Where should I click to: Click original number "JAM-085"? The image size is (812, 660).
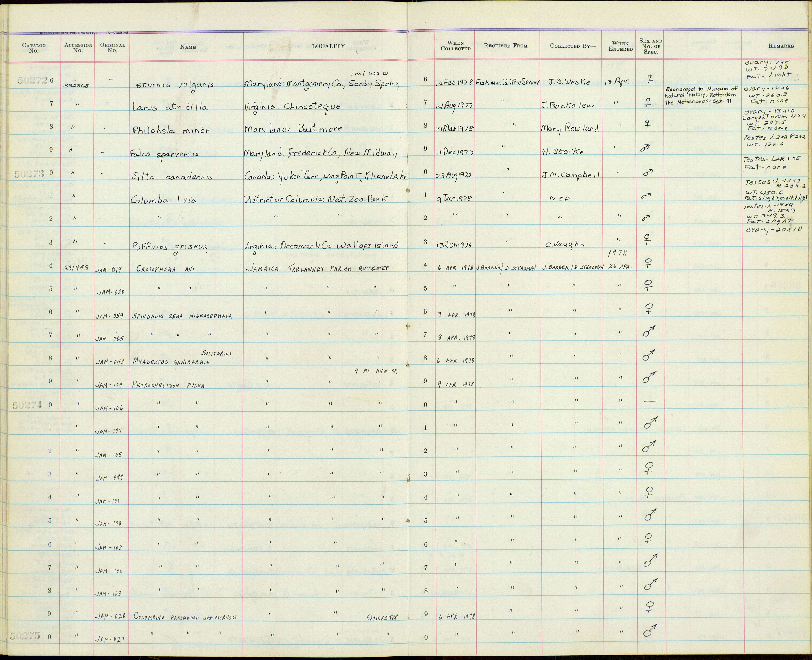pyautogui.click(x=110, y=339)
